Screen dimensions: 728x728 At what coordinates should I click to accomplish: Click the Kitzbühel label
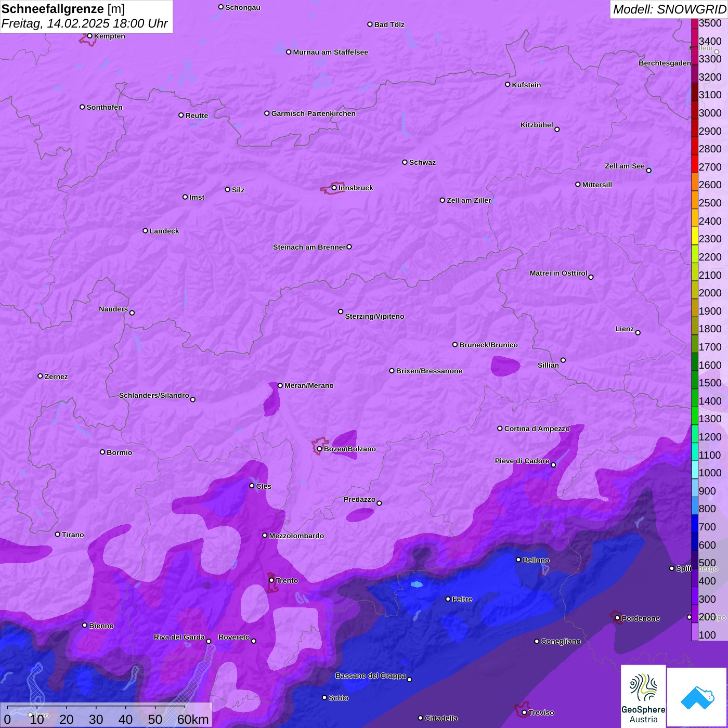pyautogui.click(x=537, y=125)
